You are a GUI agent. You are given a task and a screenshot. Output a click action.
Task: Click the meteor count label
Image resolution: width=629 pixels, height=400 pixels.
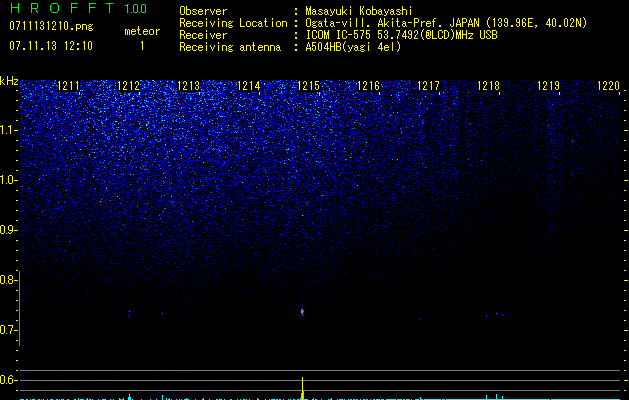[x=142, y=31]
